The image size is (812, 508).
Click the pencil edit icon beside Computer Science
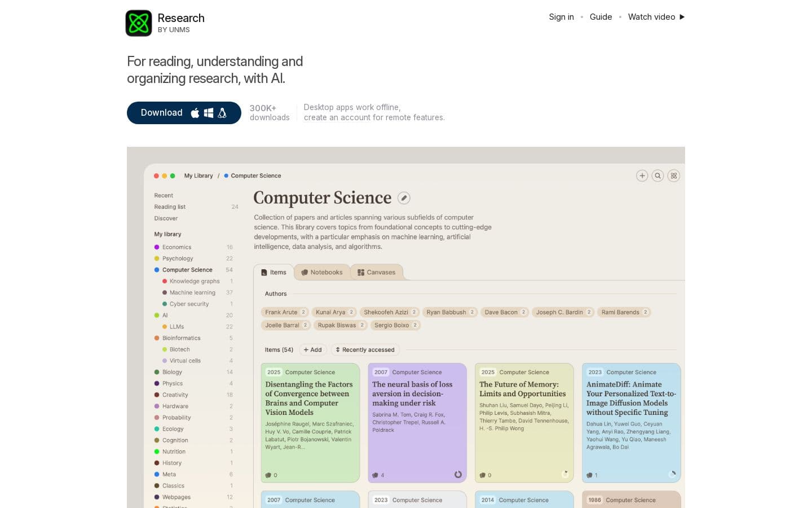click(404, 198)
